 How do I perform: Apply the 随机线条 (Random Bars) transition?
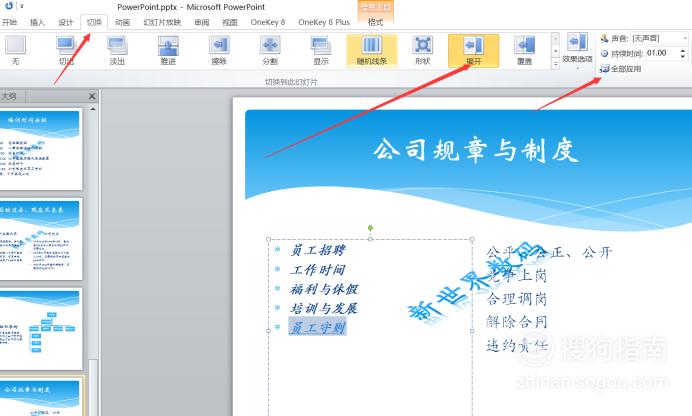[372, 51]
